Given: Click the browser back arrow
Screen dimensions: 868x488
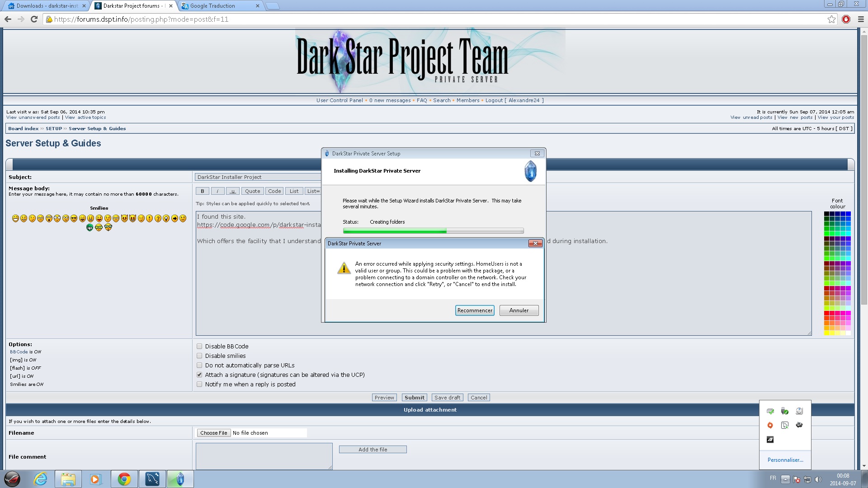Looking at the screenshot, I should point(8,19).
